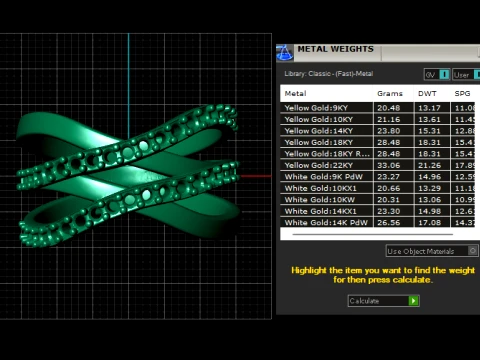Select the Yellow Gold:18KY row
The image size is (480, 360).
point(378,142)
